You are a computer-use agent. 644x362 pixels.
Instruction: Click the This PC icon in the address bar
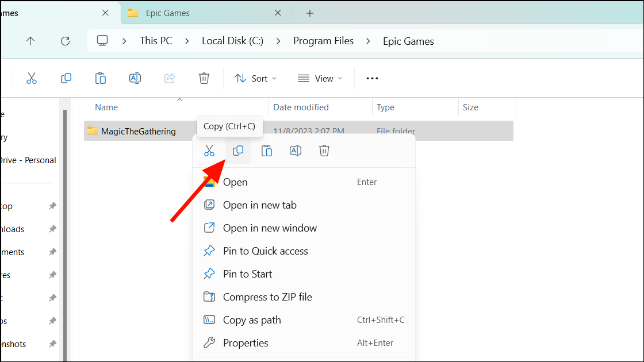click(102, 41)
